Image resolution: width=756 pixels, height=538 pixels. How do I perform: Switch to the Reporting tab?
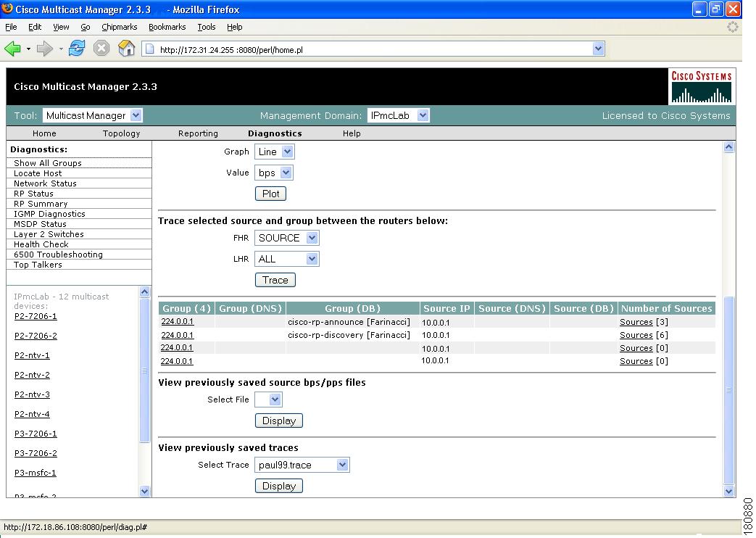click(198, 133)
